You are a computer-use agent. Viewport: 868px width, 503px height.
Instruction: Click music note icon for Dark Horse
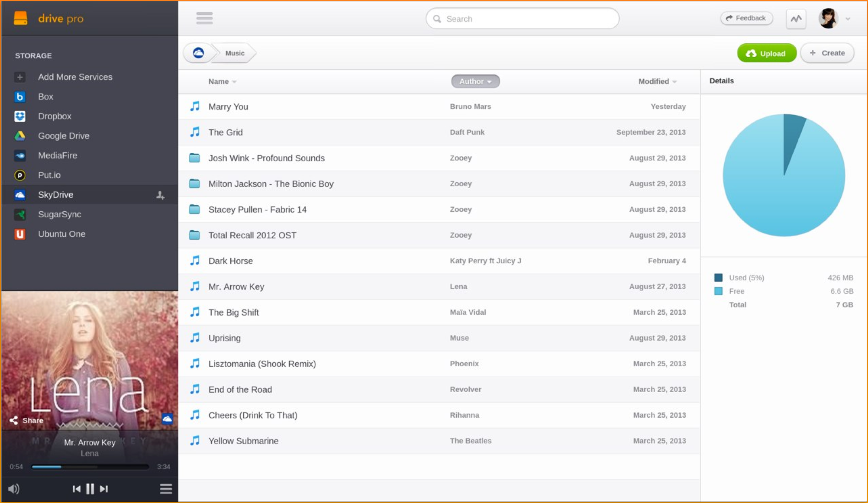(195, 261)
